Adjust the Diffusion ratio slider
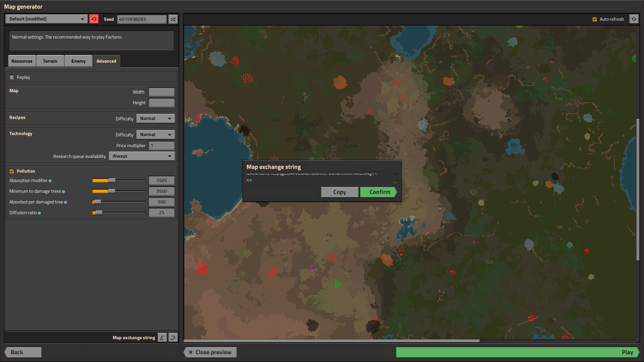The width and height of the screenshot is (644, 362). [119, 213]
